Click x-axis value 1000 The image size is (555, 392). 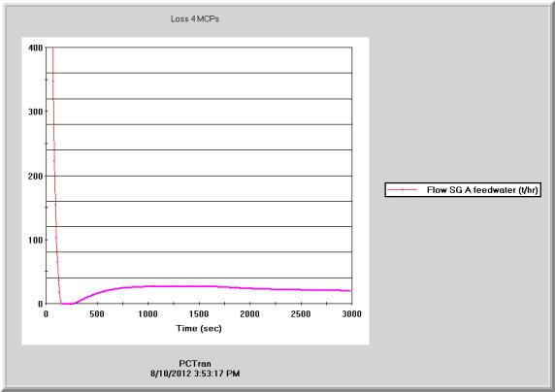point(147,313)
